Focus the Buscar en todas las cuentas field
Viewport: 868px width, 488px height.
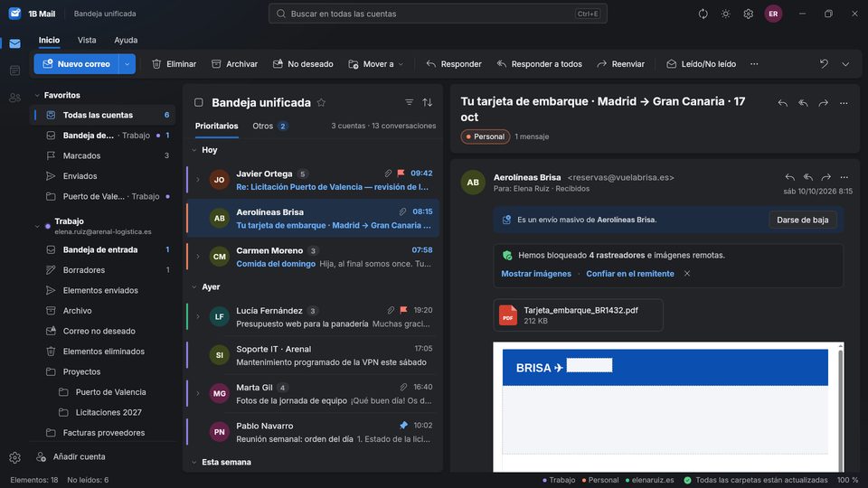pyautogui.click(x=438, y=14)
